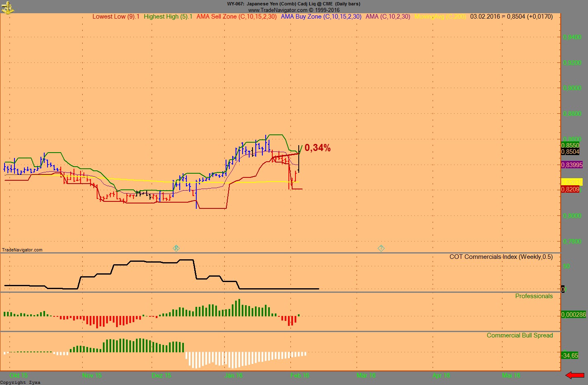The width and height of the screenshot is (588, 385).
Task: Click the red 0,8209 price tag
Action: (570, 188)
